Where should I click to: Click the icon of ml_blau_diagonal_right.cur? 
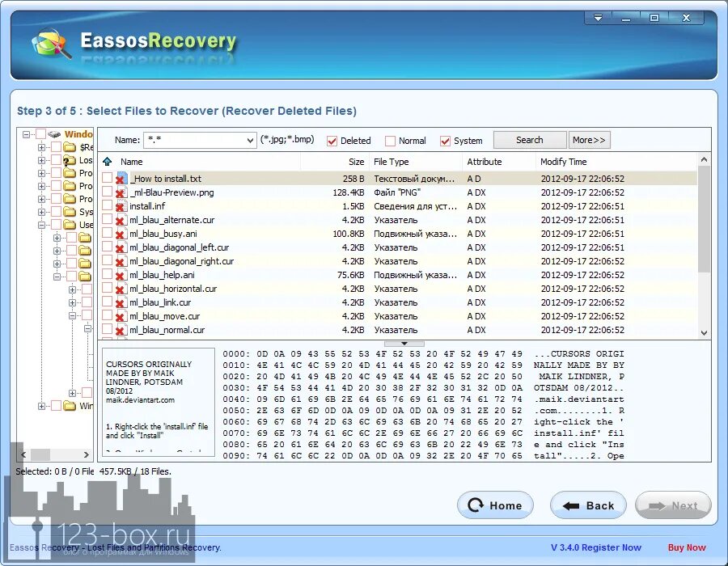coord(121,261)
